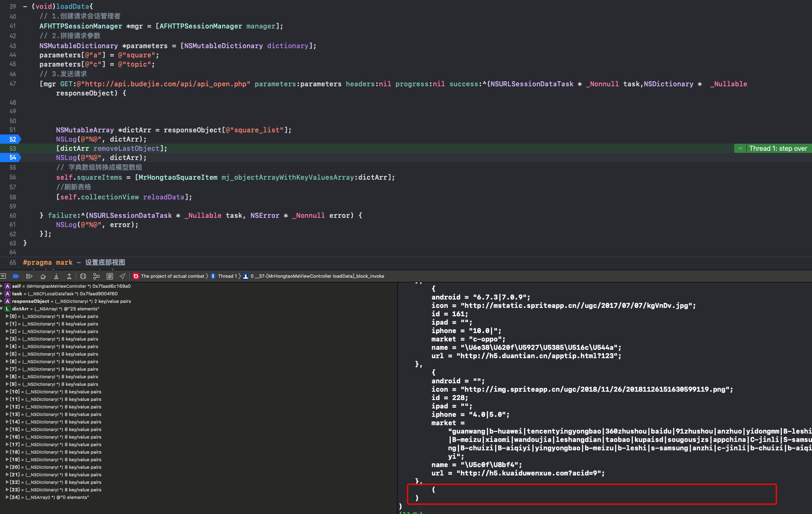The image size is (812, 514).
Task: Click NSLog error statement on line 61
Action: pyautogui.click(x=97, y=225)
